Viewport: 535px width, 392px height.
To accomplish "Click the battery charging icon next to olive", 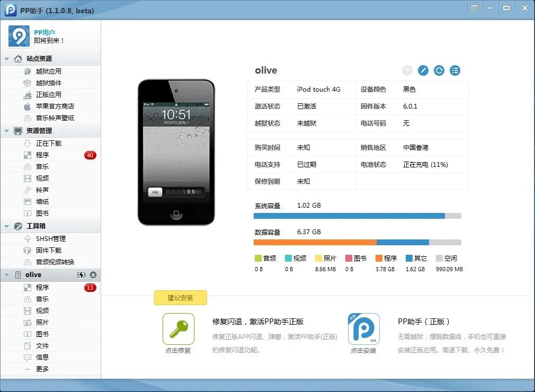I will [x=81, y=275].
